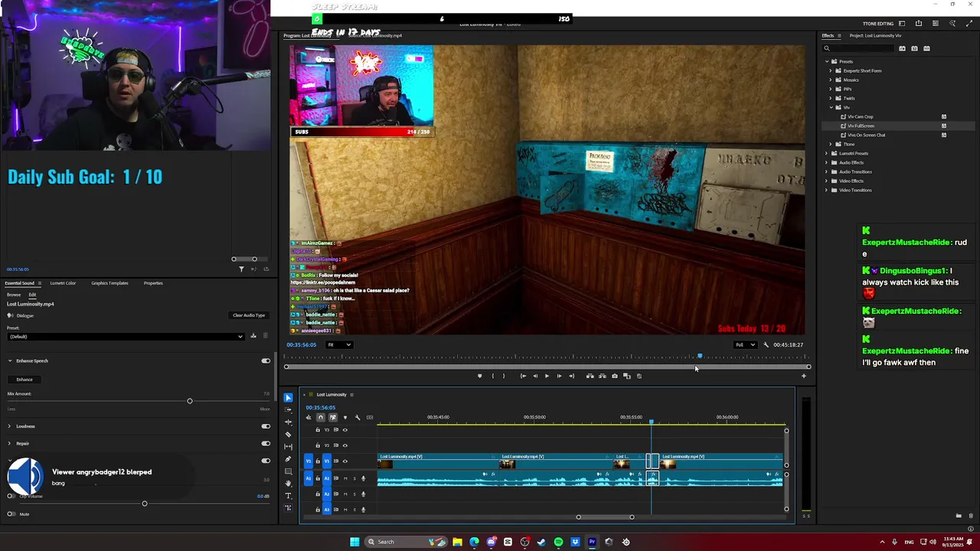Switch to the Lumetri Color tab
The width and height of the screenshot is (980, 551).
(63, 283)
